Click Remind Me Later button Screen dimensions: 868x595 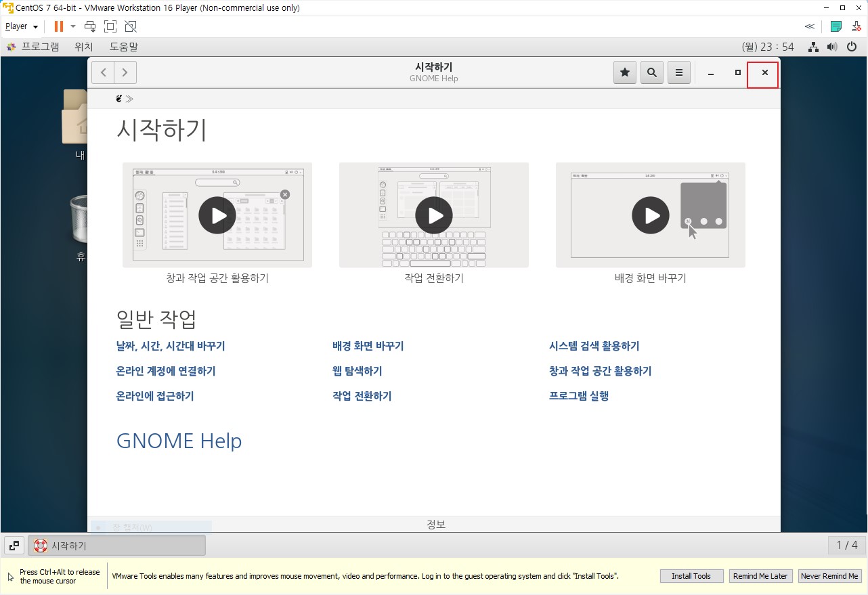tap(760, 576)
